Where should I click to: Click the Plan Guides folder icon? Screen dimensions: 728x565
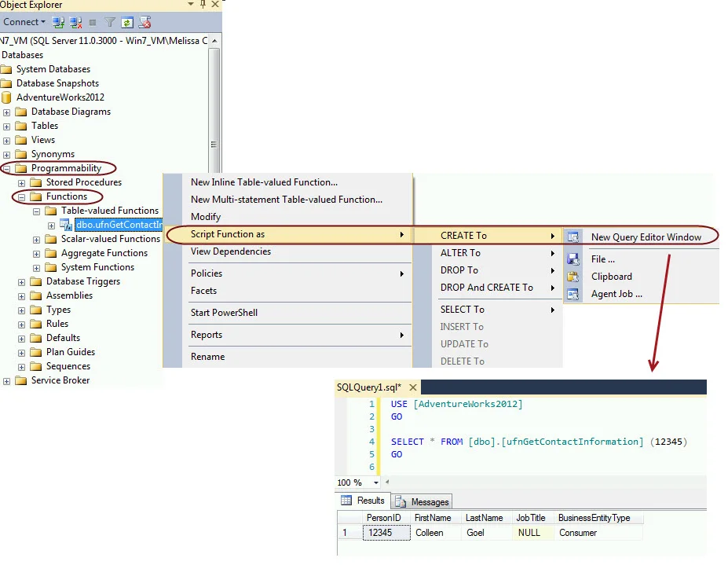(x=36, y=352)
